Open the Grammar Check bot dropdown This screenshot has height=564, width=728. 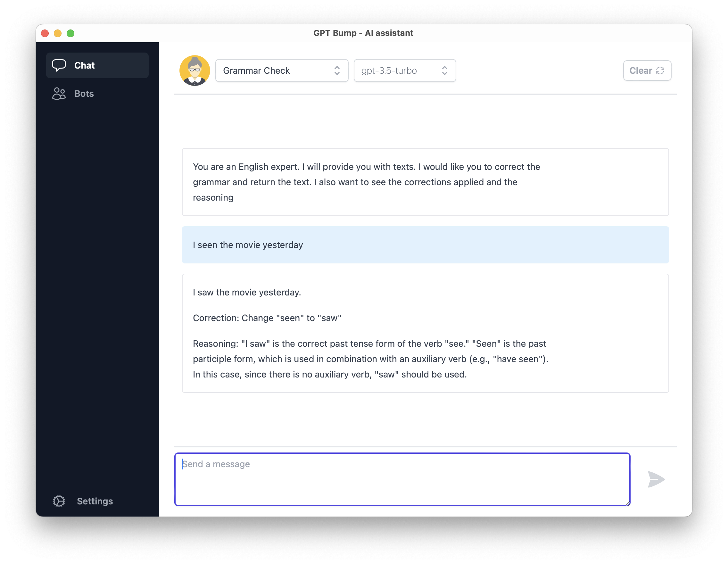pyautogui.click(x=282, y=70)
